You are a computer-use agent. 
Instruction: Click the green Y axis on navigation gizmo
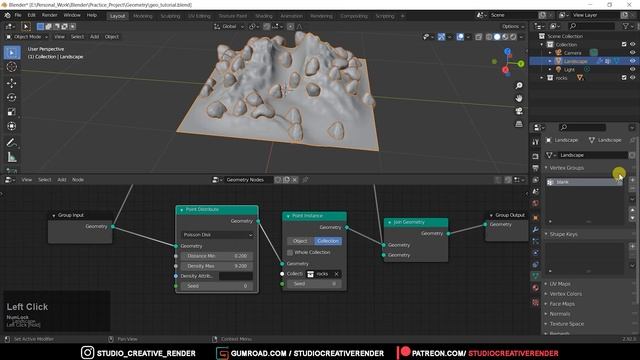[x=521, y=64]
